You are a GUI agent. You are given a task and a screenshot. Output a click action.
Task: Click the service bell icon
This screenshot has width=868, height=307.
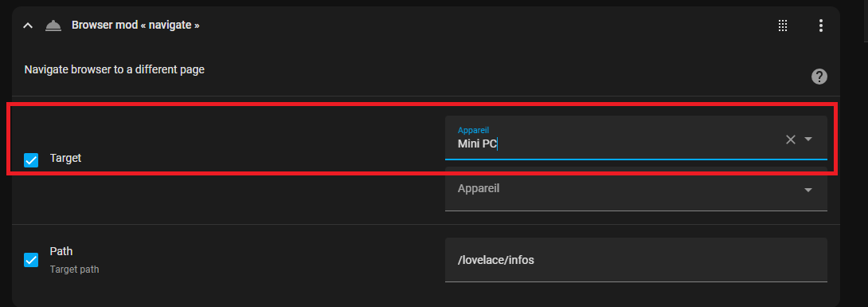click(x=53, y=26)
